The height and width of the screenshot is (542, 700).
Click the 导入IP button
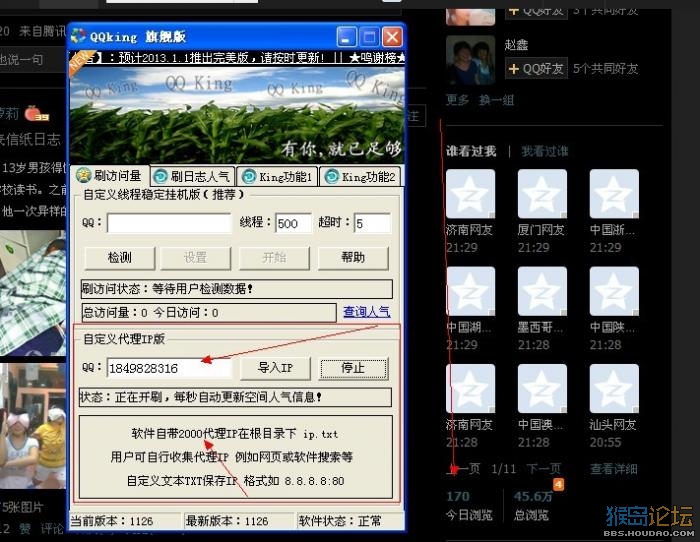[275, 368]
